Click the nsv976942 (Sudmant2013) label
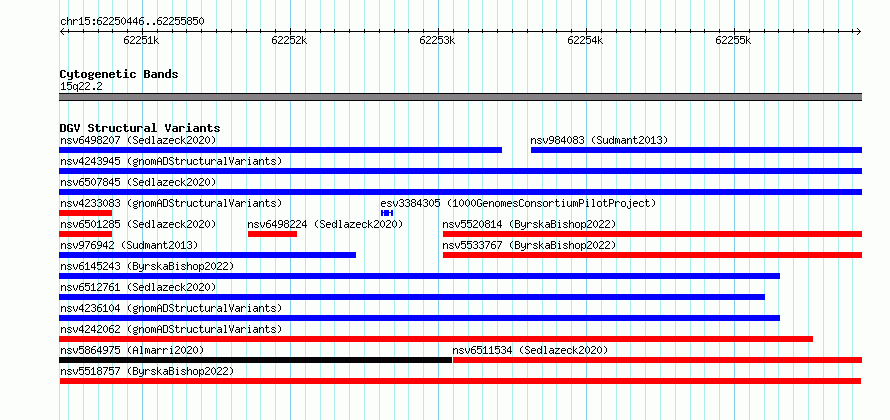Viewport: 890px width, 420px height. (x=129, y=245)
